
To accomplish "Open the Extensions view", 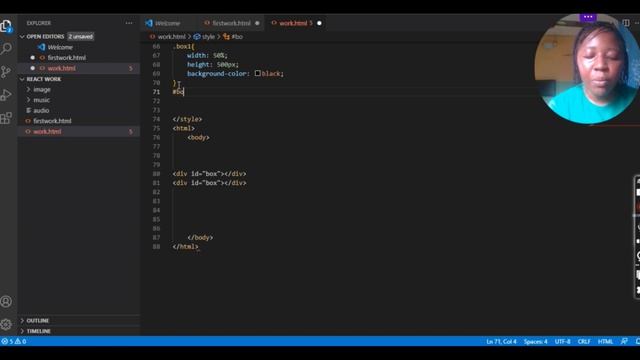I will [x=6, y=118].
